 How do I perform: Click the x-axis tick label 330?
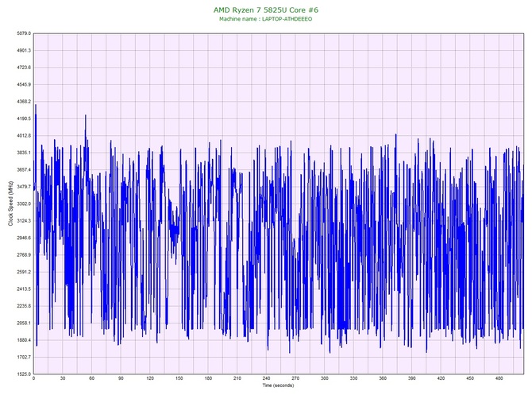(x=353, y=378)
